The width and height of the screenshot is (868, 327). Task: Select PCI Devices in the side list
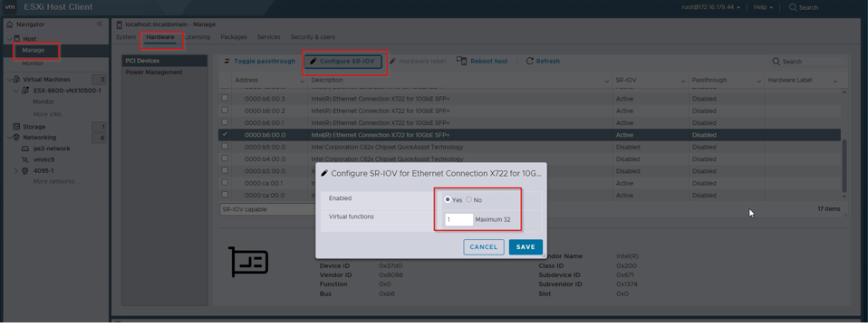[x=164, y=61]
